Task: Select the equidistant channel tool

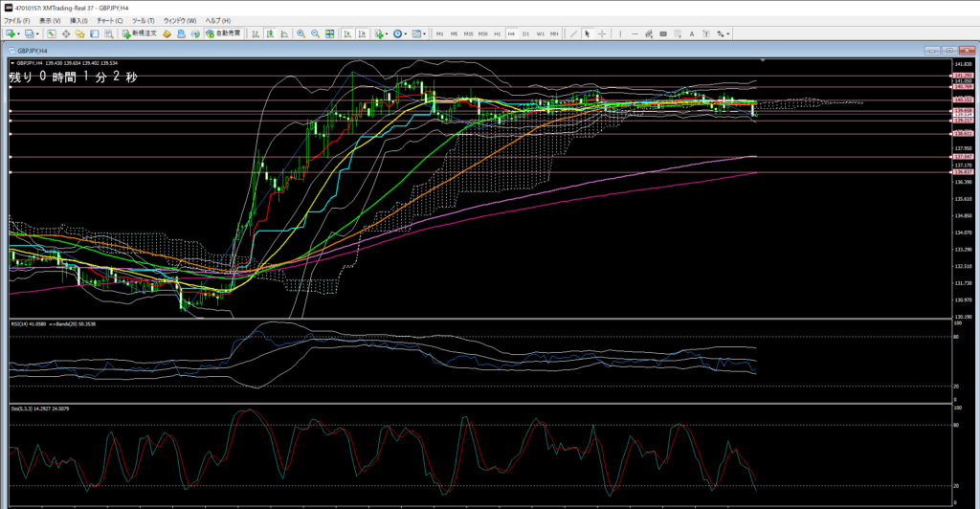Action: (649, 33)
